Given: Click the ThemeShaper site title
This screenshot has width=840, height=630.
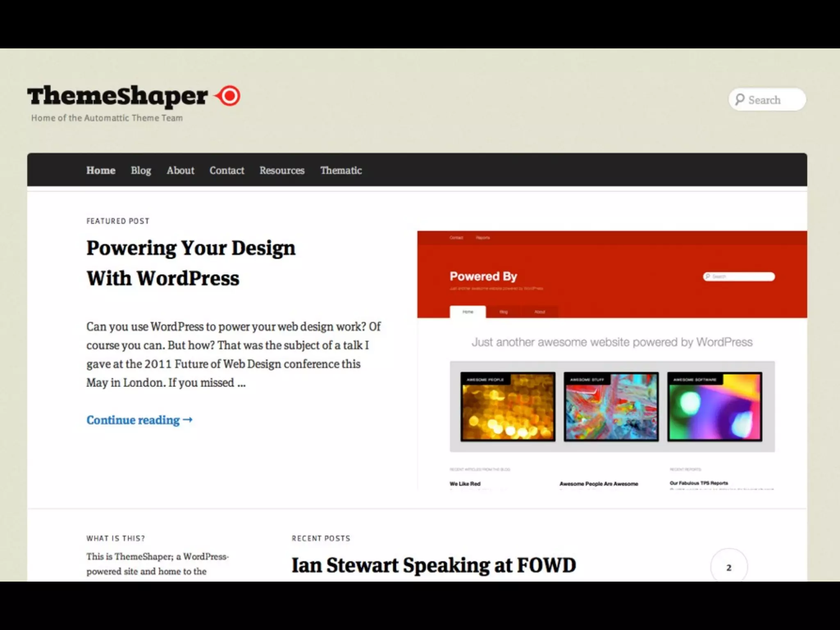Looking at the screenshot, I should [118, 96].
